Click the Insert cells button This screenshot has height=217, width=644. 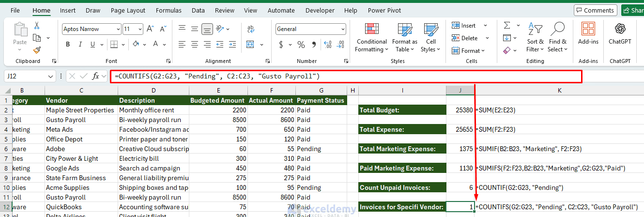464,25
